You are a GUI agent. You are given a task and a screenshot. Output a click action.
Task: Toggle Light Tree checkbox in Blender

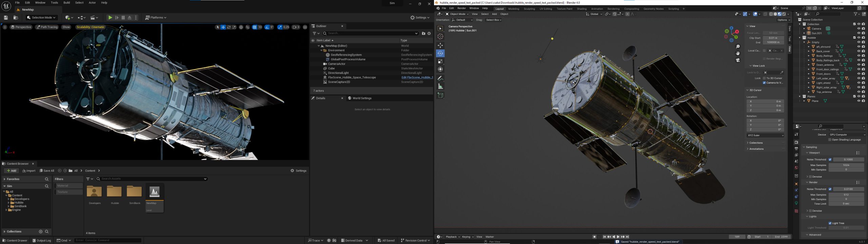(x=830, y=223)
